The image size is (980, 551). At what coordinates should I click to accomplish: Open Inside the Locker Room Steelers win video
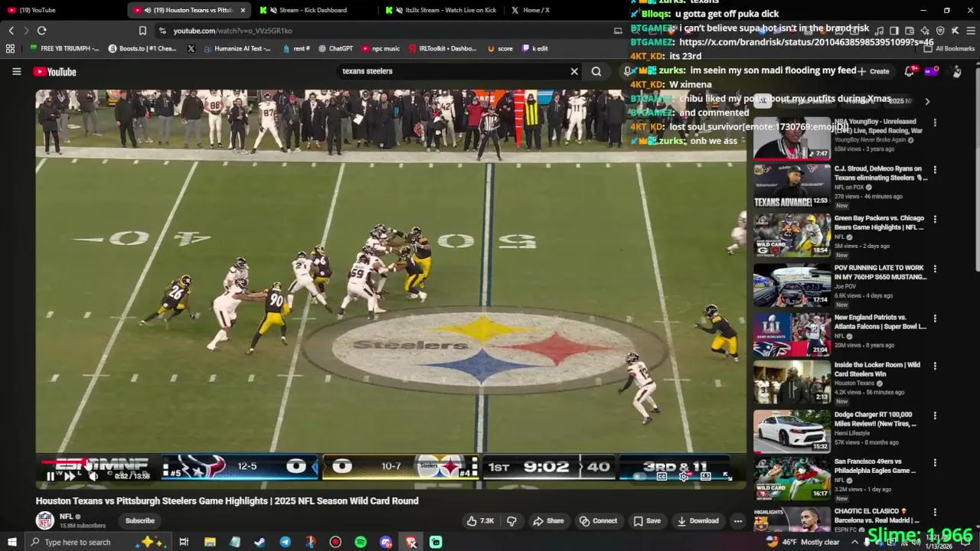click(792, 382)
